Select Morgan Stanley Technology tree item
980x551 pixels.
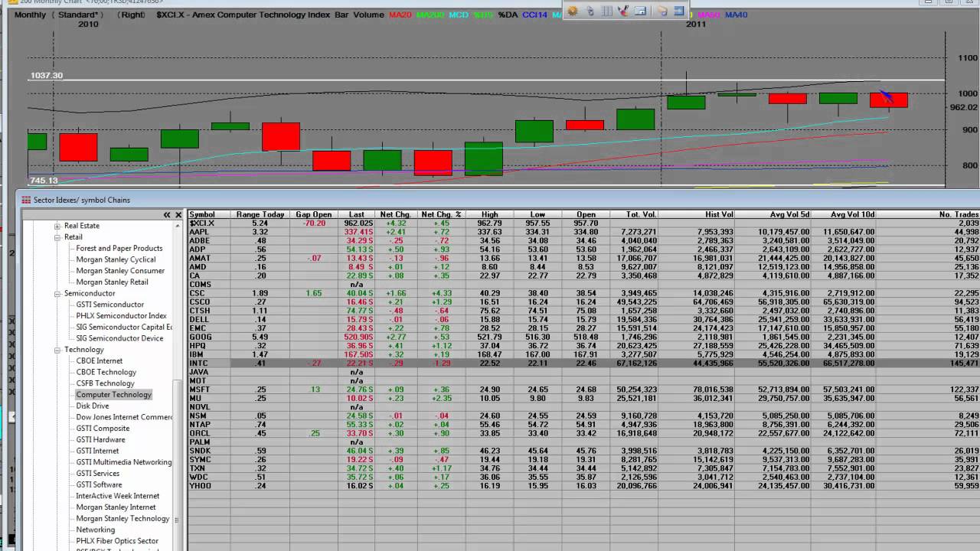pyautogui.click(x=122, y=519)
